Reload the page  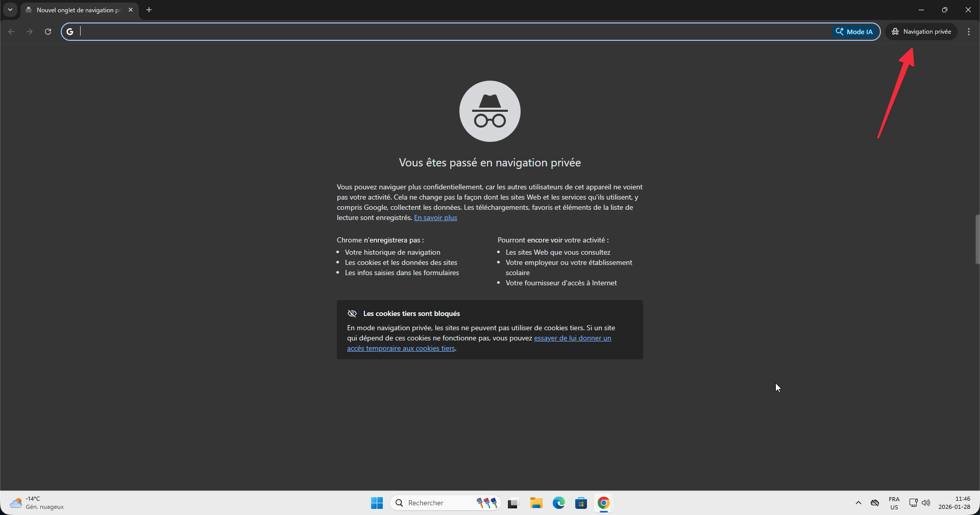tap(48, 32)
